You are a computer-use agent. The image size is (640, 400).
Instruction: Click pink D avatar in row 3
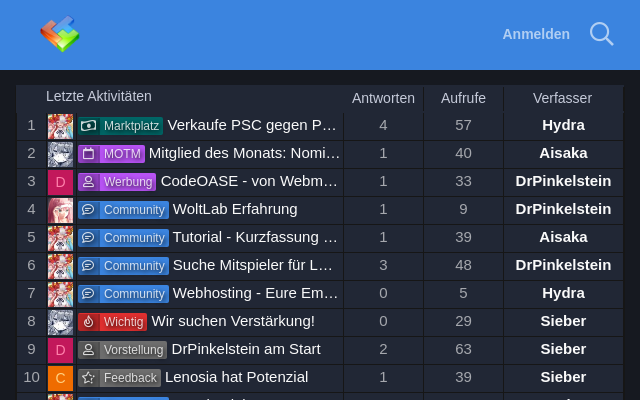60,182
